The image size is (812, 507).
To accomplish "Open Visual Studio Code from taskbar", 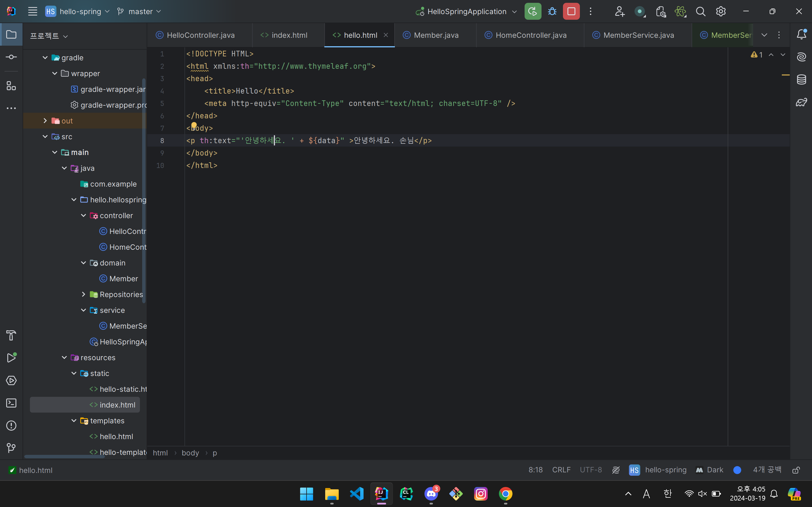I will 357,493.
